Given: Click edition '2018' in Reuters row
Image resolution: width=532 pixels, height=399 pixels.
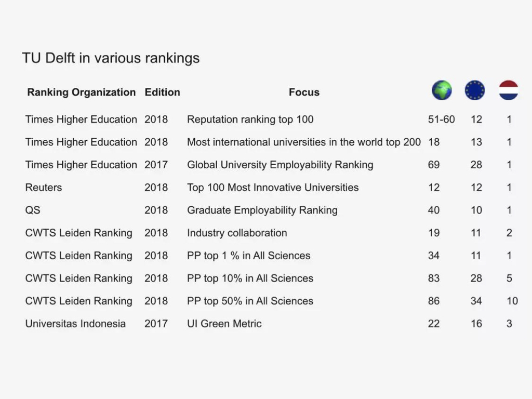Looking at the screenshot, I should point(156,188).
